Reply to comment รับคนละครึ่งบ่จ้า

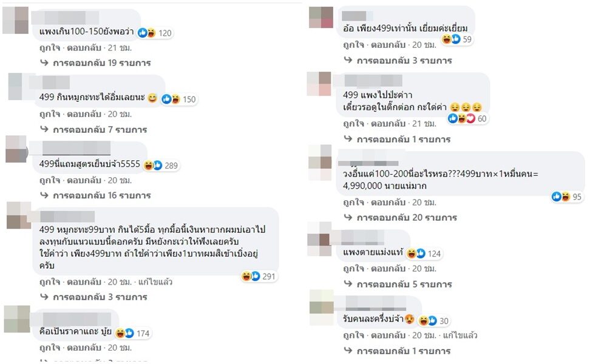(x=388, y=335)
